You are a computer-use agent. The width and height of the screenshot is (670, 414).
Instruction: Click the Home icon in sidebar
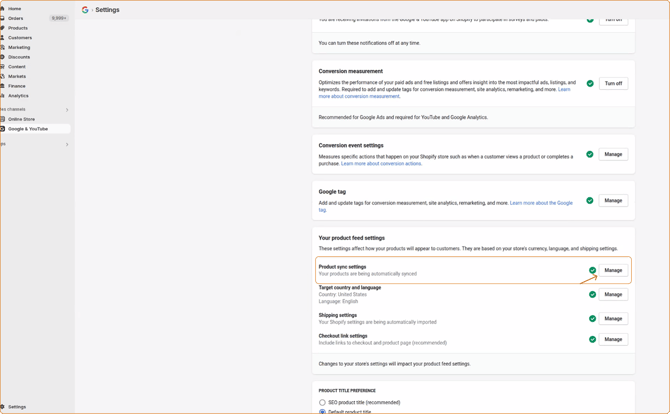[x=2, y=9]
